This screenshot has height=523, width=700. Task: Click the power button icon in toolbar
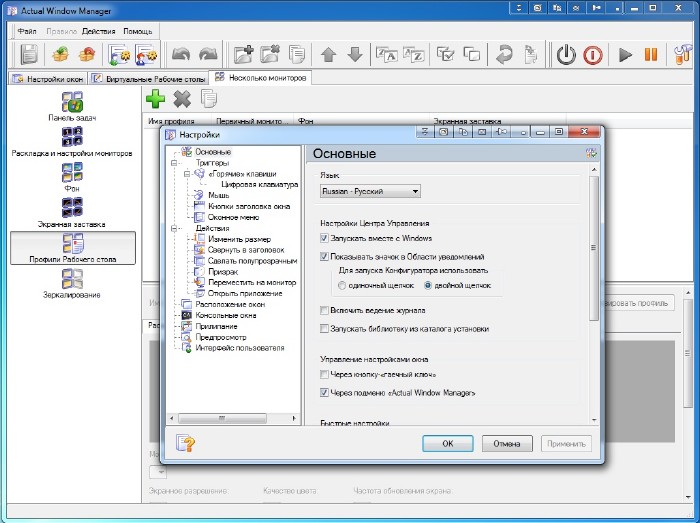pos(566,55)
